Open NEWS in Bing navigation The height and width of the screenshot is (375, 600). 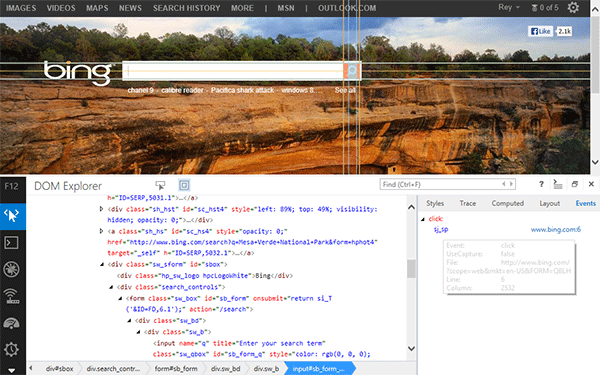[x=130, y=8]
